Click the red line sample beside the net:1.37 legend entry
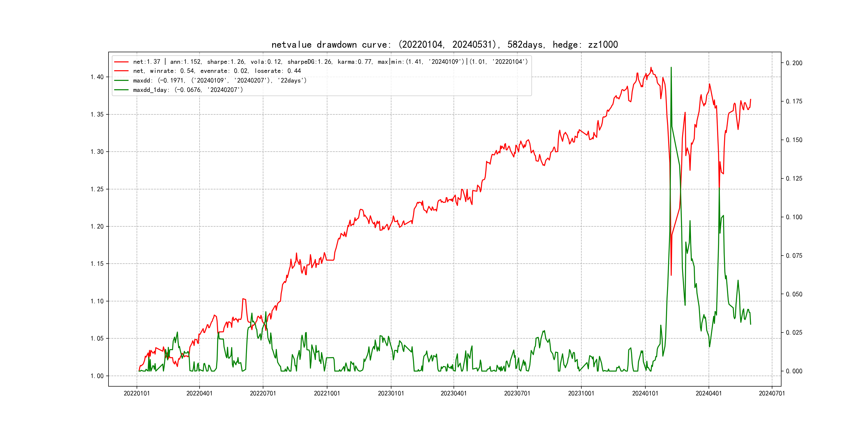Viewport: 868px width, 434px height. tap(121, 62)
